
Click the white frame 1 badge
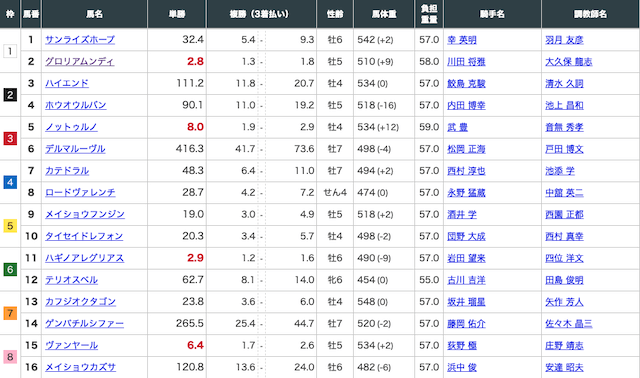[10, 51]
